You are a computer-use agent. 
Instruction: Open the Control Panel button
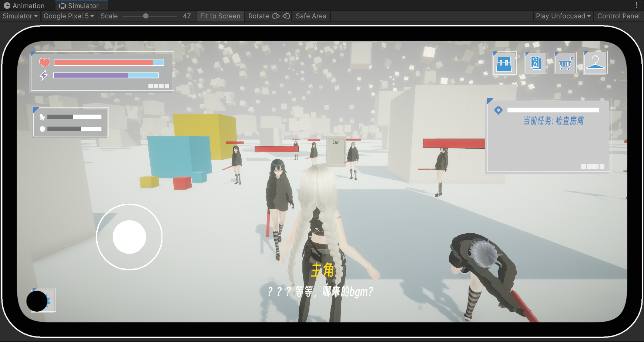click(x=618, y=16)
